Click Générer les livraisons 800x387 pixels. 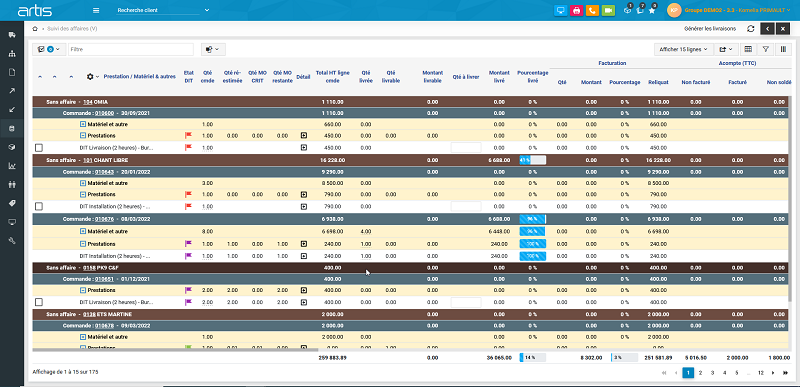(x=710, y=29)
